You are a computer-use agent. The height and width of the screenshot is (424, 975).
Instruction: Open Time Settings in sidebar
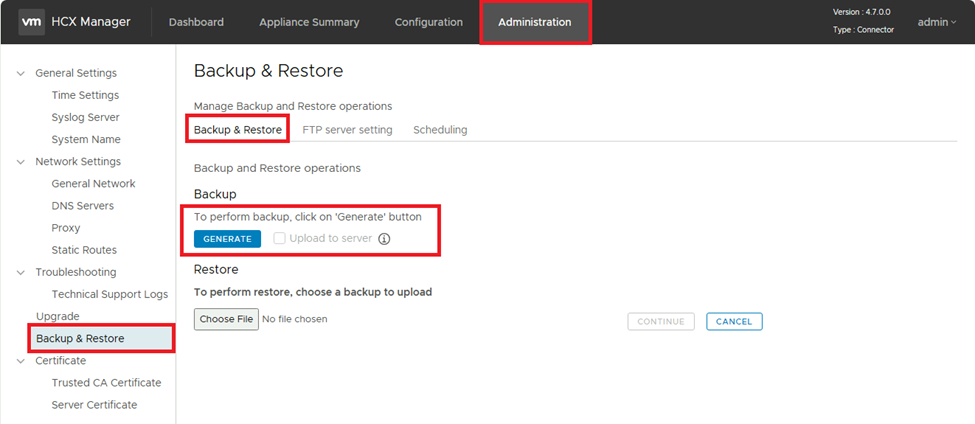(85, 95)
